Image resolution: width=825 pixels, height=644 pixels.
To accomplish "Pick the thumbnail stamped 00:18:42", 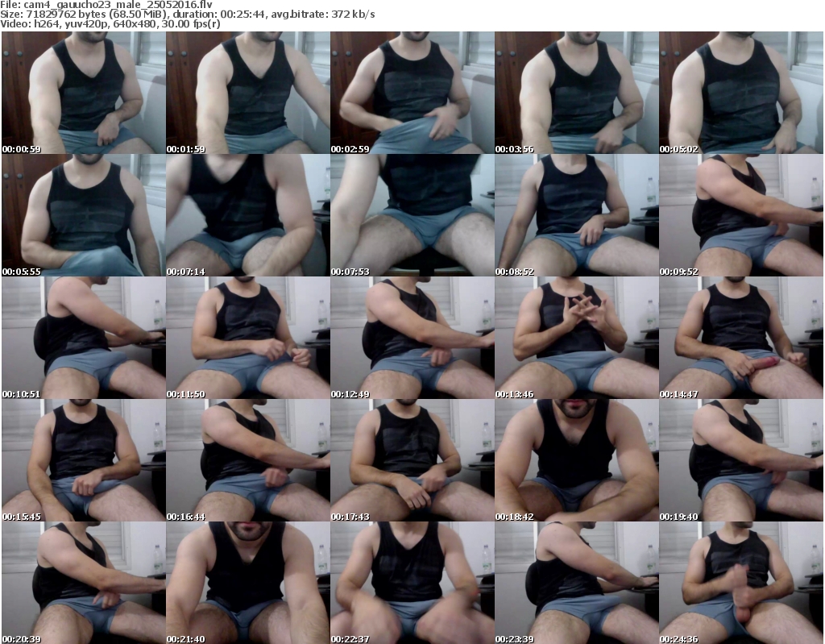I will point(577,460).
